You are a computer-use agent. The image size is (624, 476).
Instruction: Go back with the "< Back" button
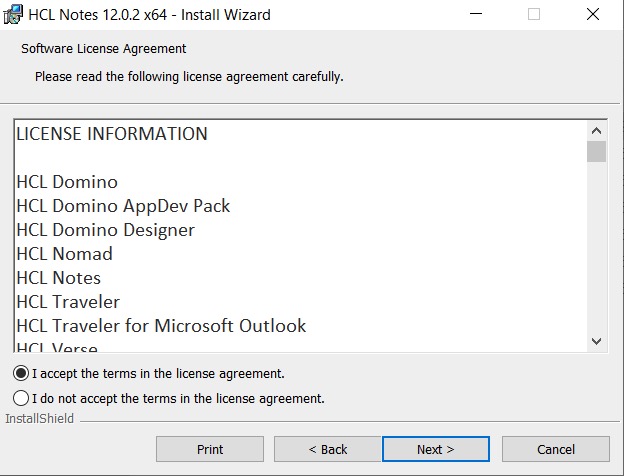coord(327,449)
